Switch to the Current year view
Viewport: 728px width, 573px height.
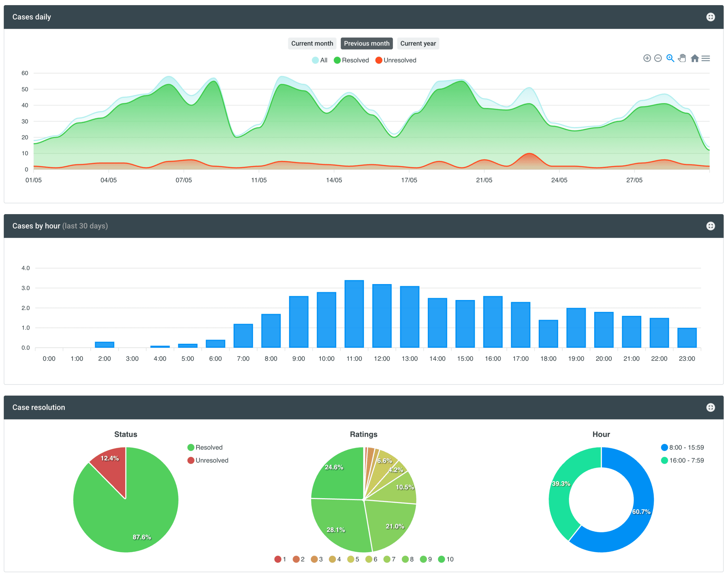(418, 43)
